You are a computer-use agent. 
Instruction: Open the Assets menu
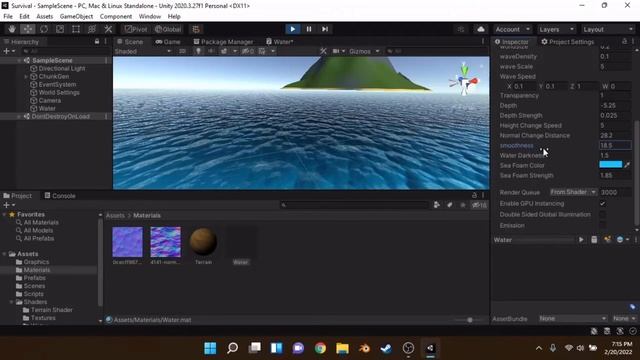pyautogui.click(x=44, y=16)
